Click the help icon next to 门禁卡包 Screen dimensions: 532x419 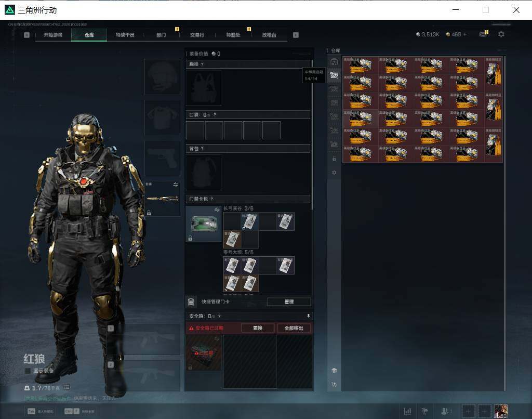pyautogui.click(x=212, y=199)
